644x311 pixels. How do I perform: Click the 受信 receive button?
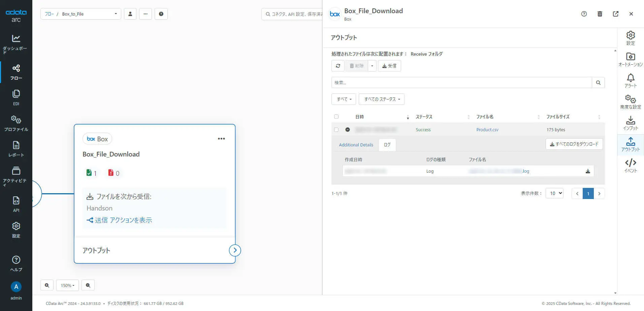point(389,66)
